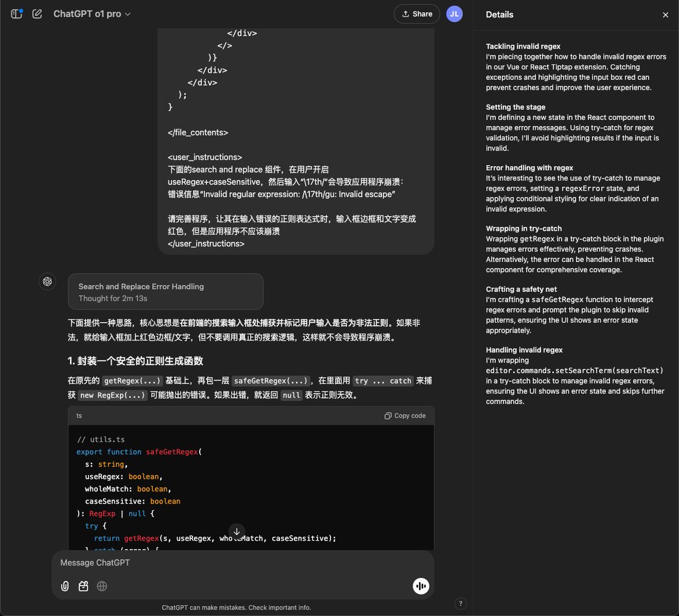Select the 'Setting the stage' heading

(x=515, y=107)
